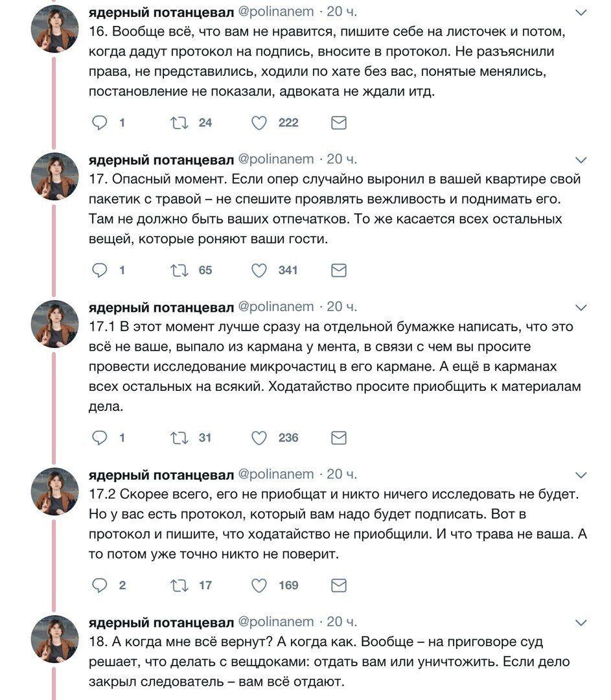This screenshot has height=700, width=611.
Task: Like tweet 17 with 341 likes
Action: pos(259,270)
